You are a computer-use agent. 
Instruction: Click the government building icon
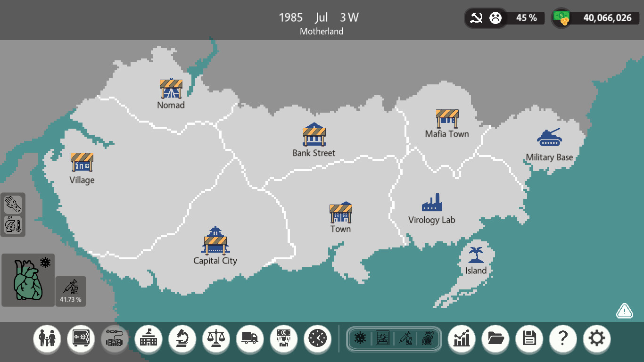(x=149, y=338)
